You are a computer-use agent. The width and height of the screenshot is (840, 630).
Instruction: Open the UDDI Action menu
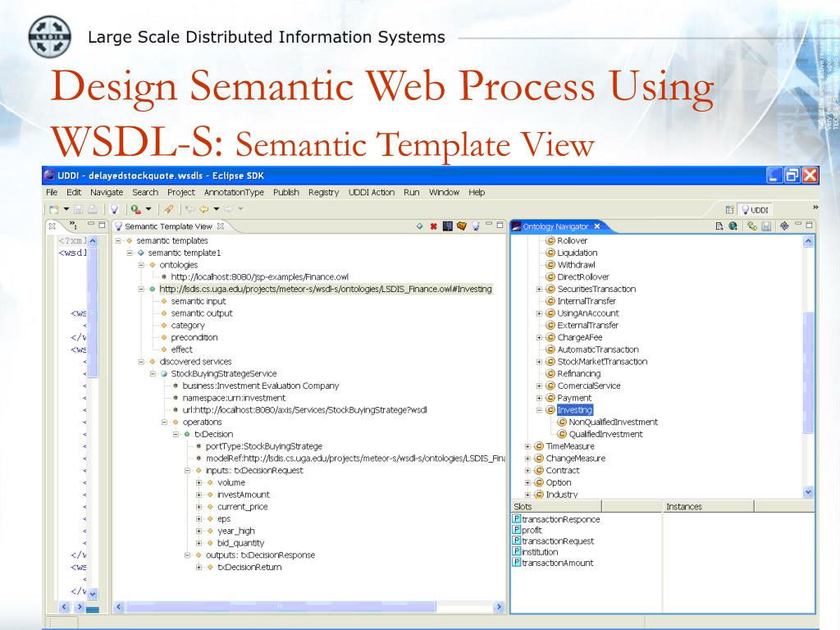coord(371,192)
